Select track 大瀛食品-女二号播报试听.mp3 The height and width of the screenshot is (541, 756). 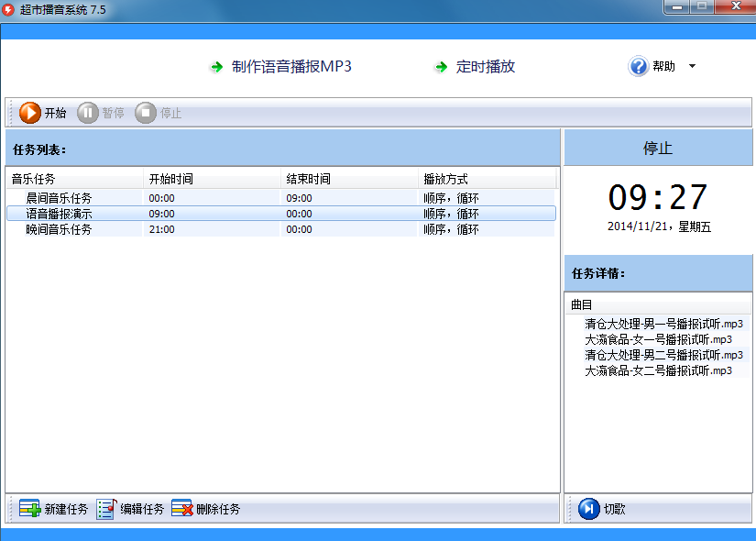tap(658, 370)
